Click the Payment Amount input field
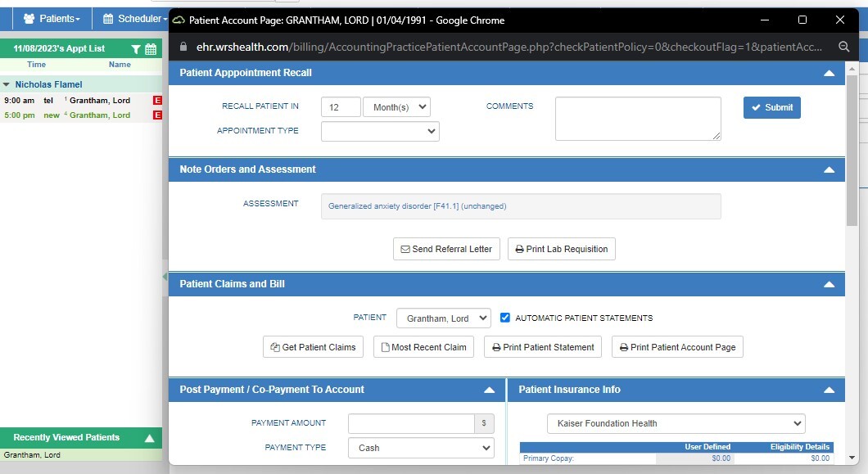The image size is (868, 474). click(411, 423)
